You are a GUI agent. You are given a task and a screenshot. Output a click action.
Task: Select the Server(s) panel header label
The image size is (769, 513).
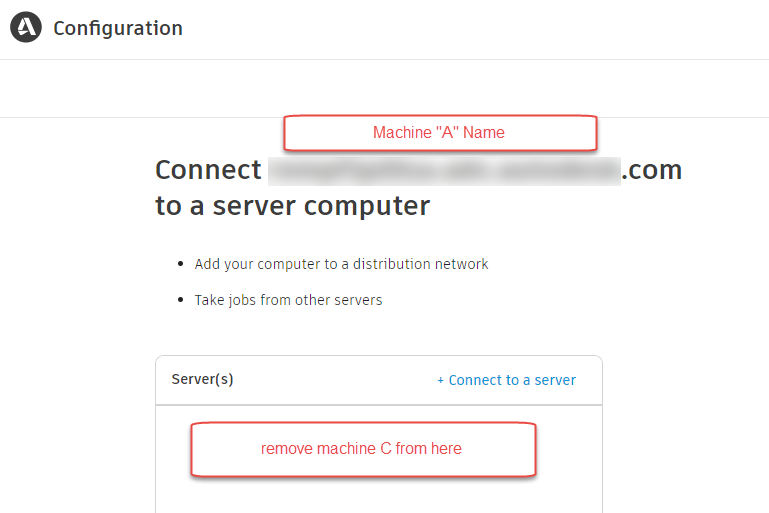tap(203, 380)
